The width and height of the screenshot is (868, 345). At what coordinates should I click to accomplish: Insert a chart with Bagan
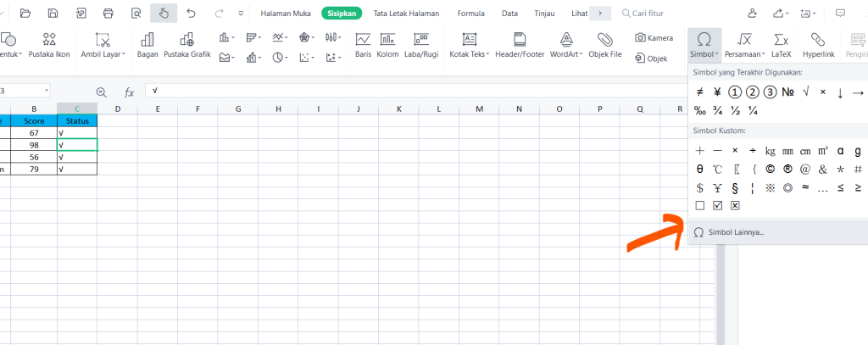point(147,44)
